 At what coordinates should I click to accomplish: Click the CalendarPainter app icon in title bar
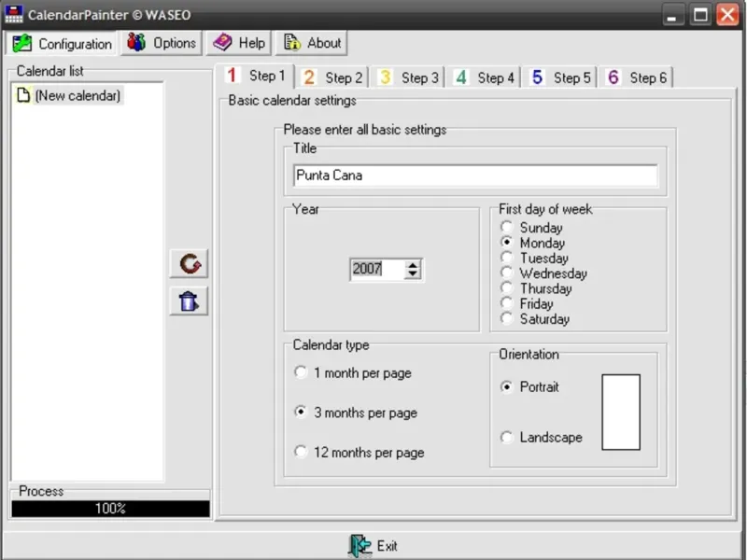13,14
